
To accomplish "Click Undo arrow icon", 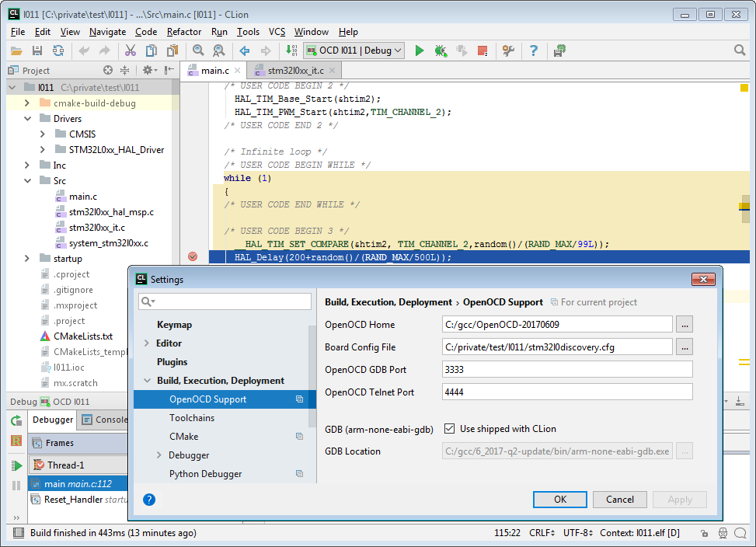I will pyautogui.click(x=84, y=51).
